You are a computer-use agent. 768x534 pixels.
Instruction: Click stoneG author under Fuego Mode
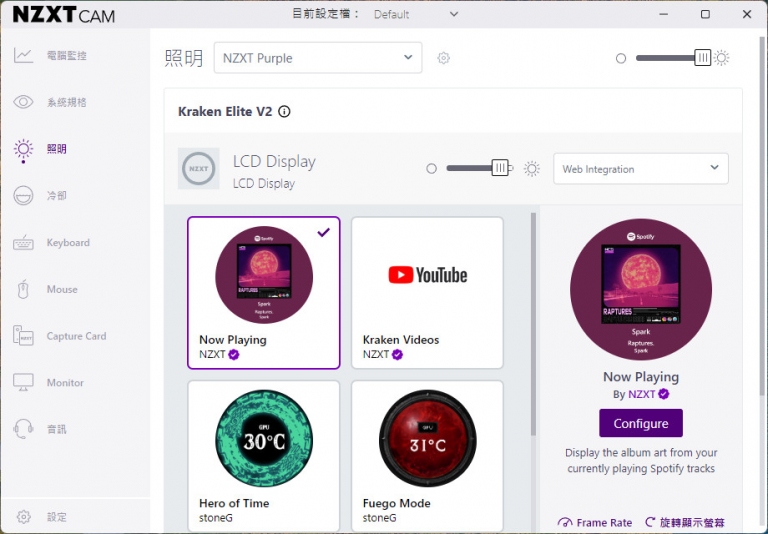(x=379, y=518)
